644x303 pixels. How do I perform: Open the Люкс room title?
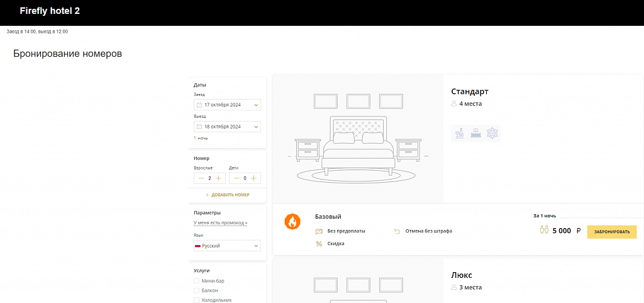462,275
